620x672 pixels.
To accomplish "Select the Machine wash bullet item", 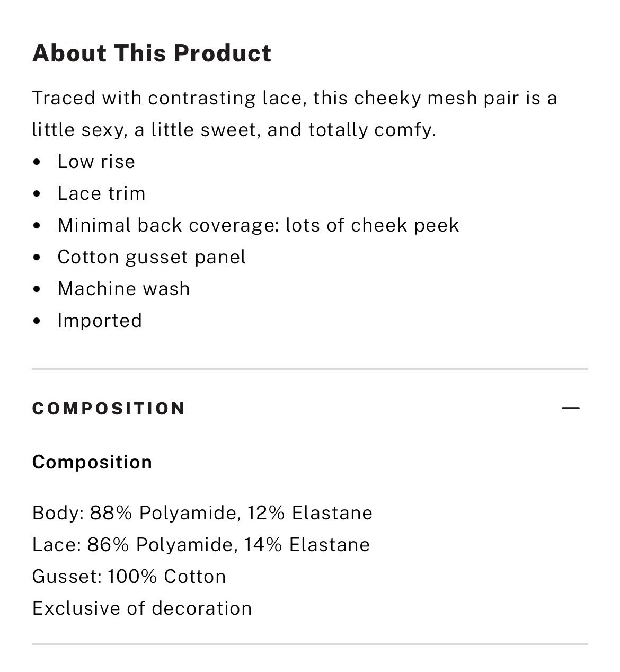I will [x=123, y=289].
